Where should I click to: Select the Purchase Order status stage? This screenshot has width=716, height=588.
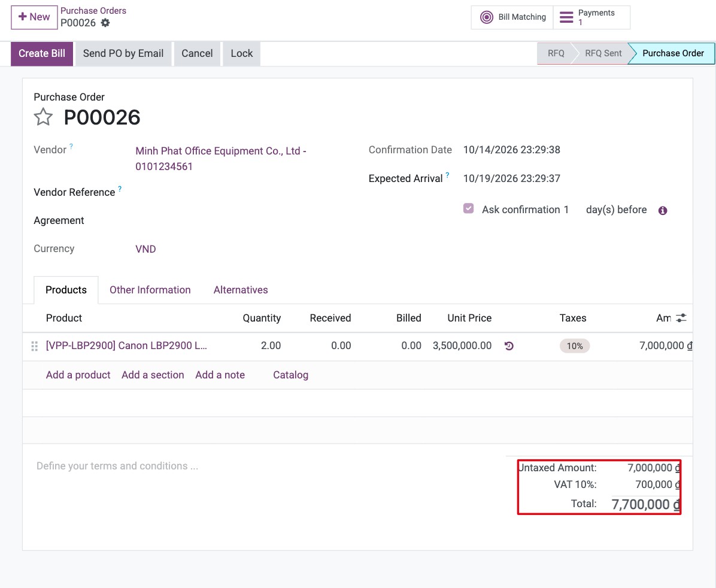673,53
